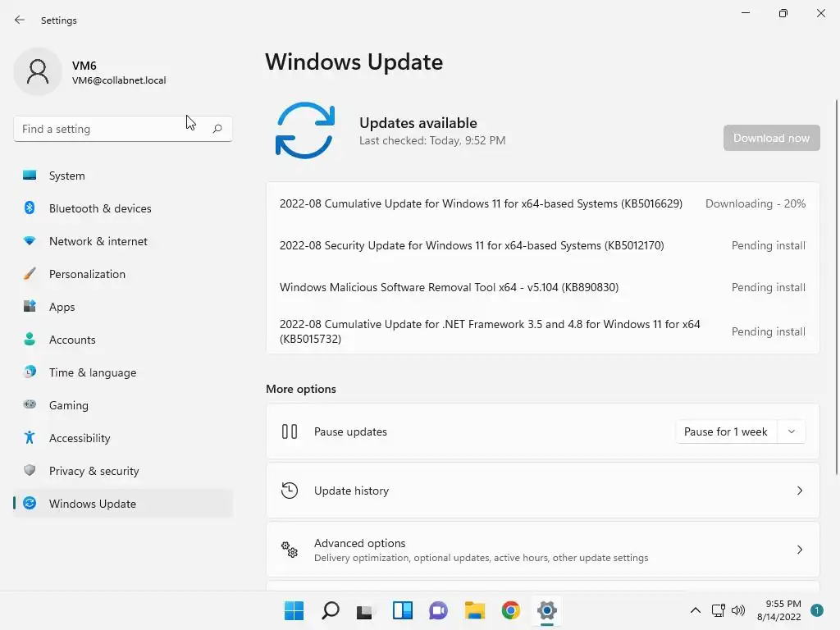Image resolution: width=840 pixels, height=630 pixels.
Task: Click the Privacy & security shield icon
Action: pos(30,470)
